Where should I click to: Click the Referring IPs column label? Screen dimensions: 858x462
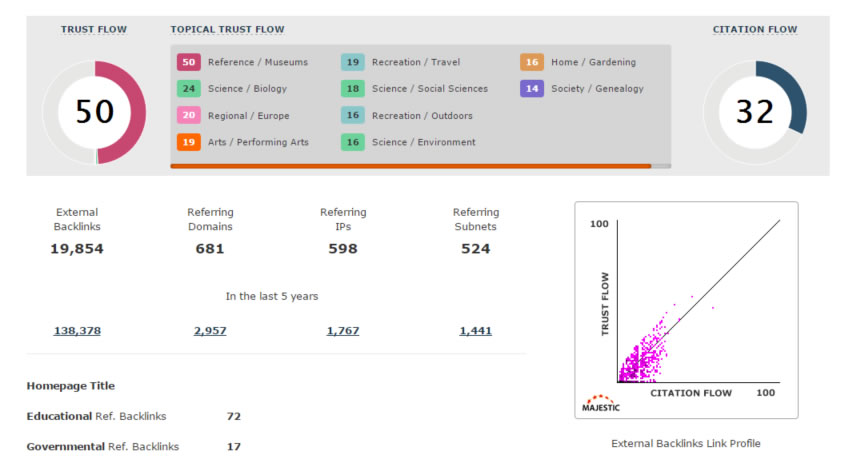(x=343, y=219)
